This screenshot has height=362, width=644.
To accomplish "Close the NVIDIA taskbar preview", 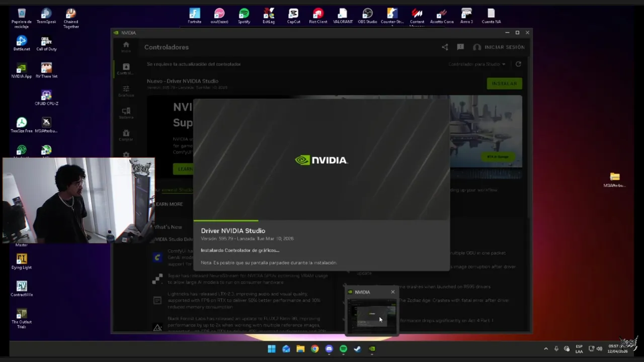I will [393, 292].
